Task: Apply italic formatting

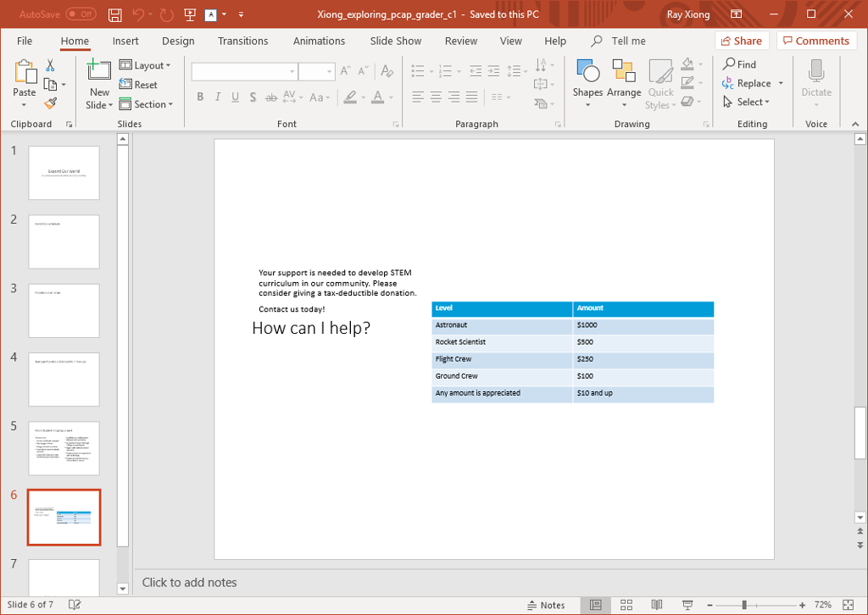Action: click(x=217, y=97)
